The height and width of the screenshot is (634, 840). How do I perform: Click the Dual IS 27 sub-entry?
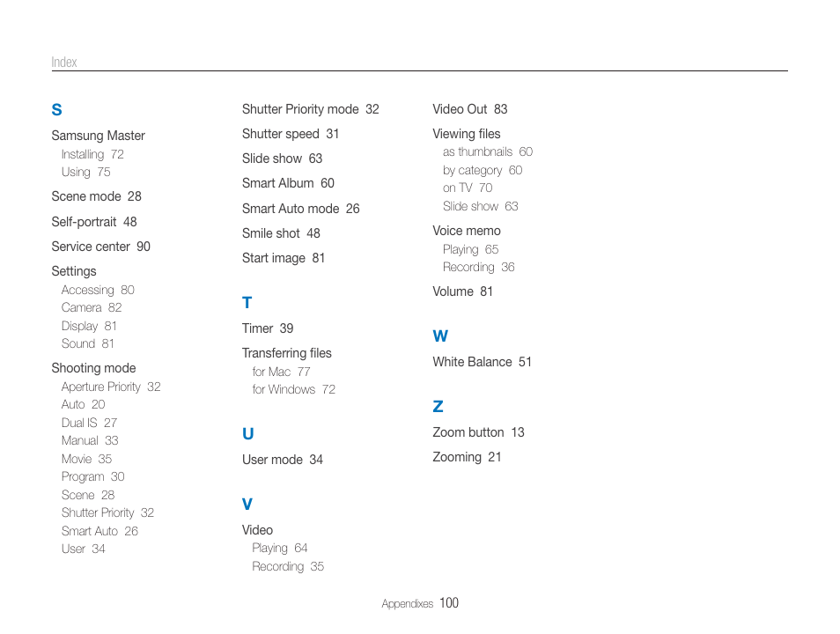(89, 423)
